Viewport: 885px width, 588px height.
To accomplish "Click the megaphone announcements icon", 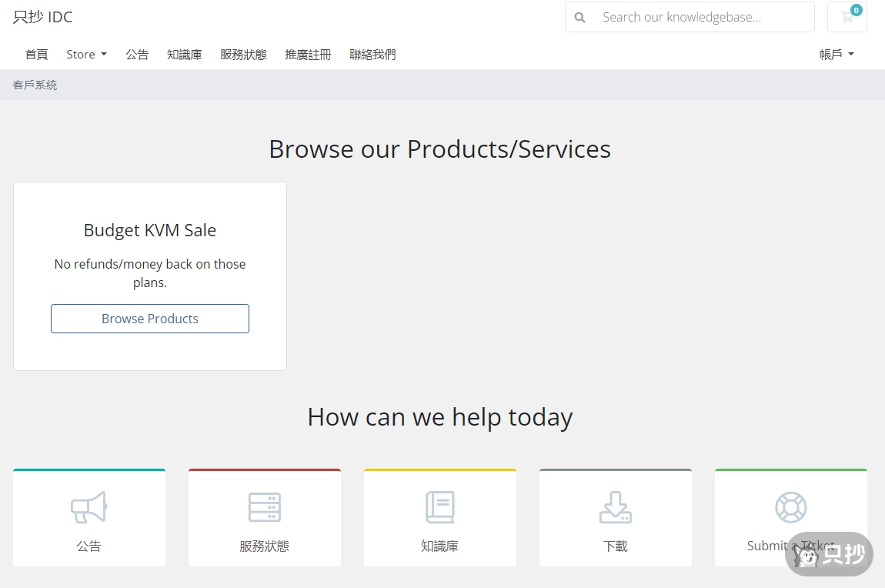I will pos(89,508).
